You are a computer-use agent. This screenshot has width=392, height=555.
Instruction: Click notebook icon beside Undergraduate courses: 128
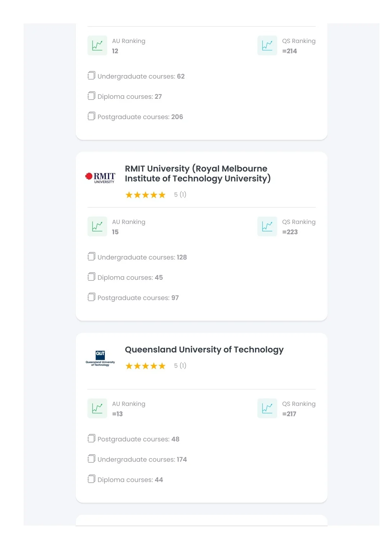pos(91,256)
